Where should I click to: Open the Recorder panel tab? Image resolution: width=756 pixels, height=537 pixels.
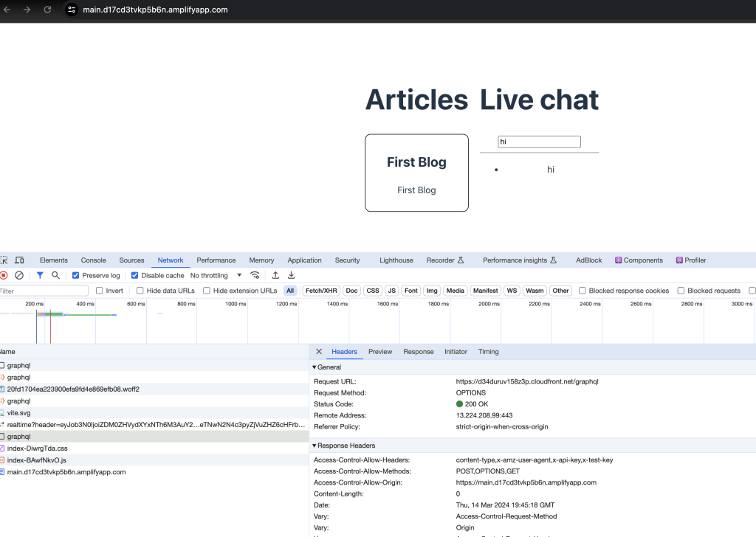tap(445, 260)
